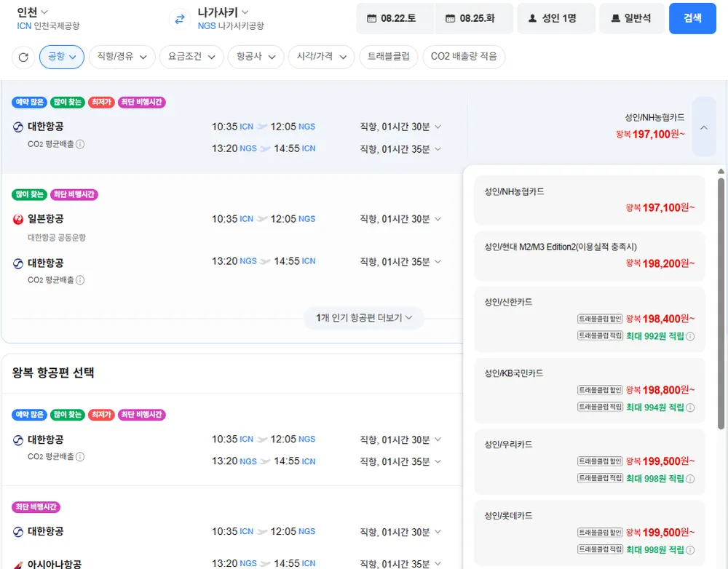
Task: Collapse the price list chevron beside 197,100원
Action: (x=704, y=127)
